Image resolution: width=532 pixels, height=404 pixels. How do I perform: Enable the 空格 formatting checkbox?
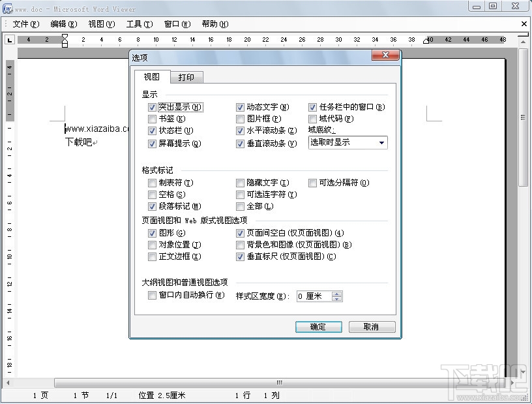click(x=153, y=194)
